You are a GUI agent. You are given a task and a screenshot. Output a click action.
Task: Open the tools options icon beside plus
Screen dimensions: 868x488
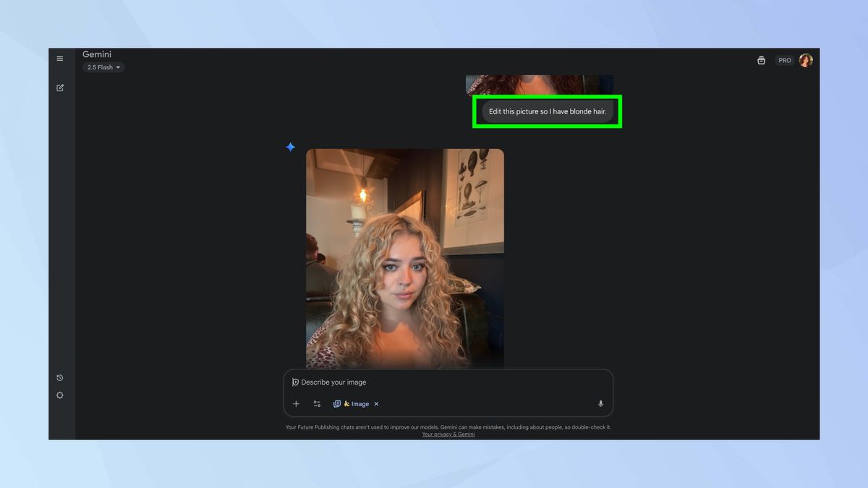pyautogui.click(x=316, y=404)
